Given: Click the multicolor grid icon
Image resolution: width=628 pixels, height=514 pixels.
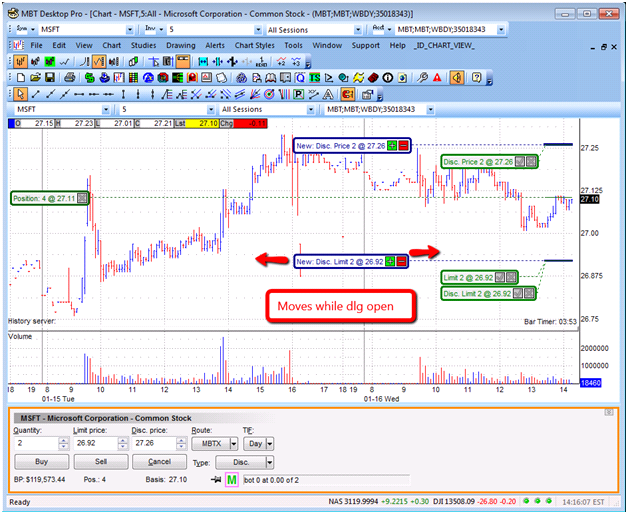Looking at the screenshot, I should coord(133,77).
